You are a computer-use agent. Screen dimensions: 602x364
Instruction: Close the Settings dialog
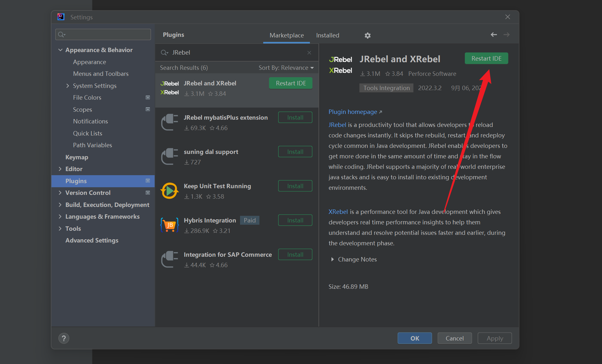(x=508, y=17)
